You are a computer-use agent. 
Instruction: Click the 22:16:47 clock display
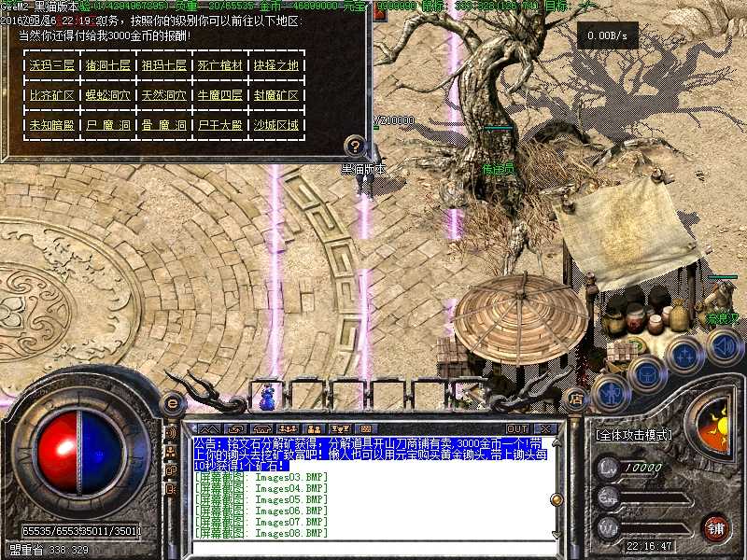point(649,546)
